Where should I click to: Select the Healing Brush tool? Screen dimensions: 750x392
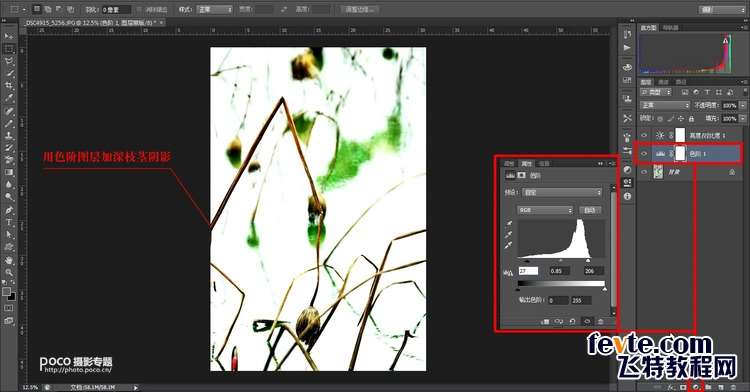tap(9, 111)
